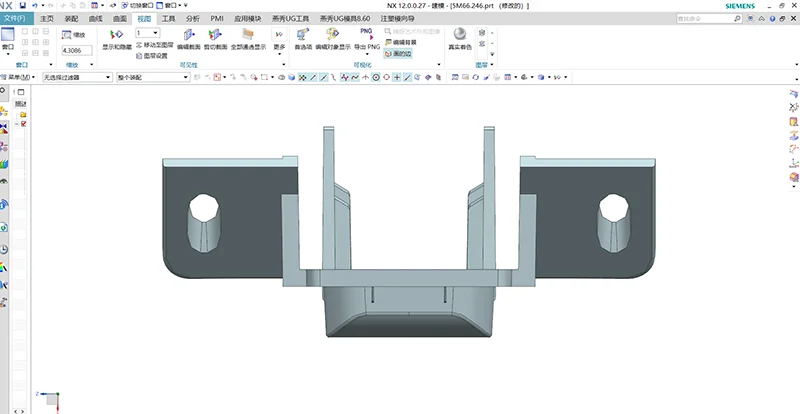Click the 导出 PNG export icon
The width and height of the screenshot is (800, 414).
[x=366, y=34]
